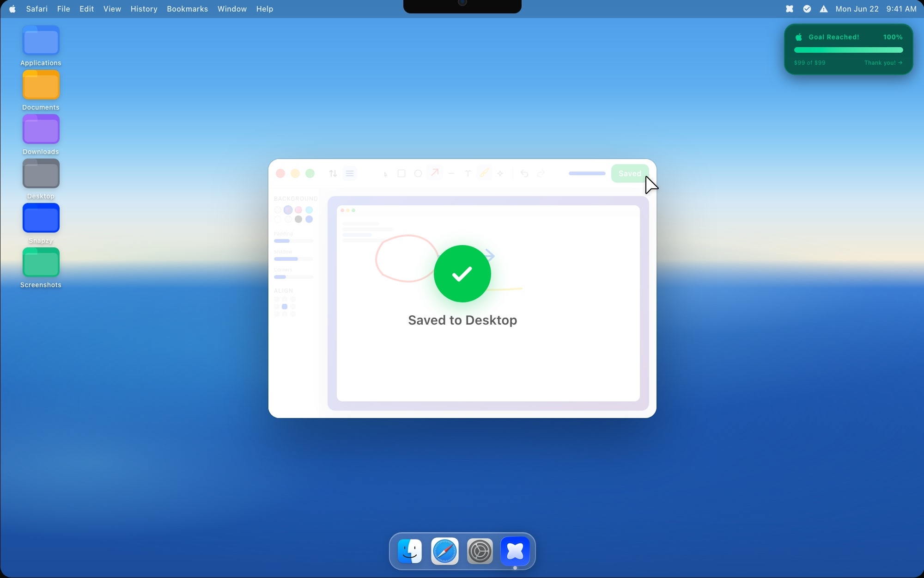Click the Snapzy menu bar icon
Image resolution: width=924 pixels, height=578 pixels.
pos(790,9)
